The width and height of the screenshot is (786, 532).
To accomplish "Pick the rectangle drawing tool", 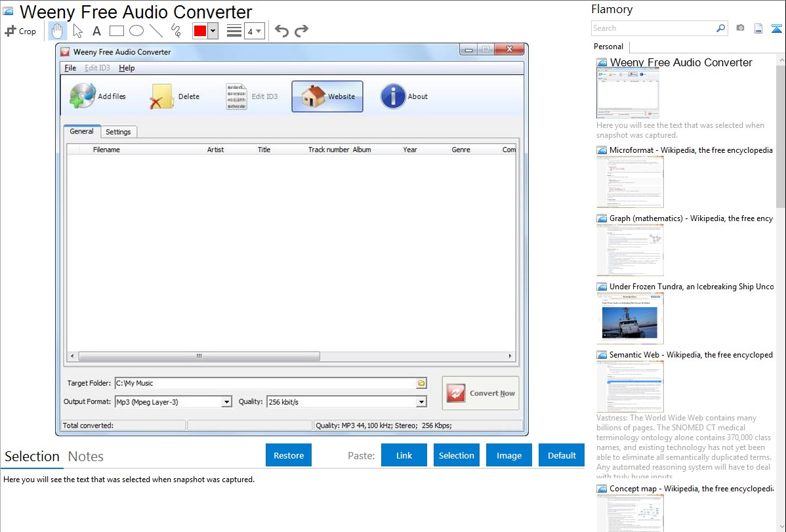I will click(x=116, y=31).
